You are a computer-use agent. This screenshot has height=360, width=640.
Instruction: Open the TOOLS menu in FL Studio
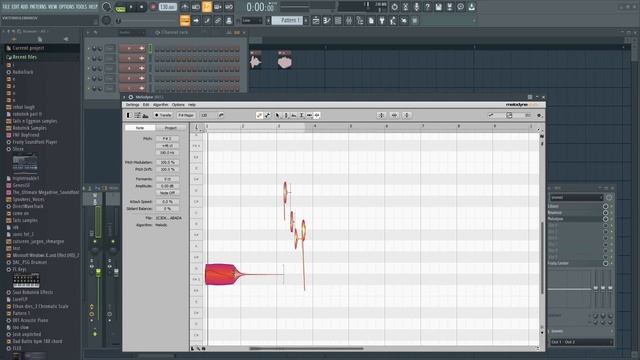point(82,7)
